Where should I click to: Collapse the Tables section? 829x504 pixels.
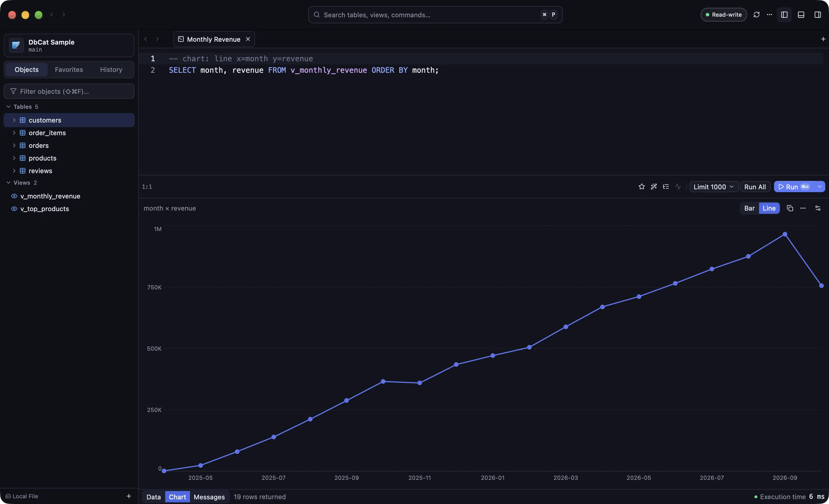tap(8, 107)
